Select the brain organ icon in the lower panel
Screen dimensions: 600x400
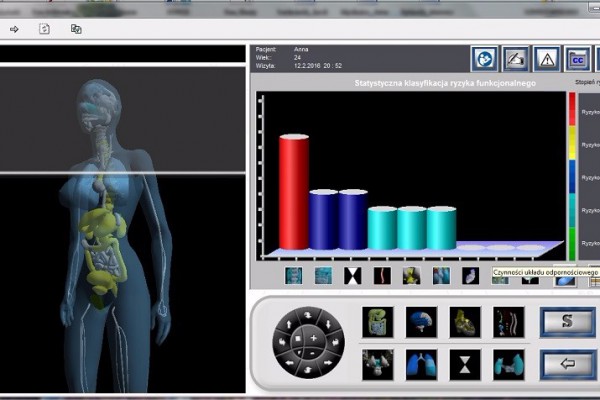tap(420, 321)
